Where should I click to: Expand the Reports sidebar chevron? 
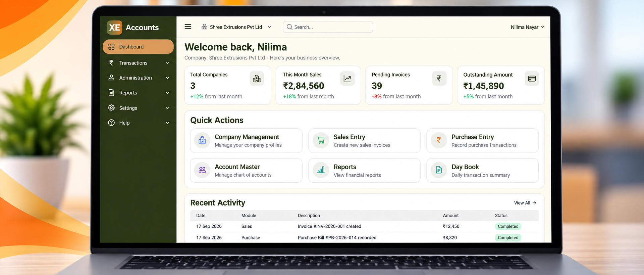tap(167, 93)
